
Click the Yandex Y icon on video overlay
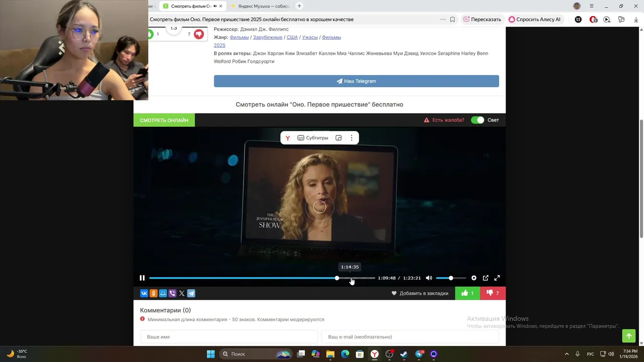click(x=288, y=138)
